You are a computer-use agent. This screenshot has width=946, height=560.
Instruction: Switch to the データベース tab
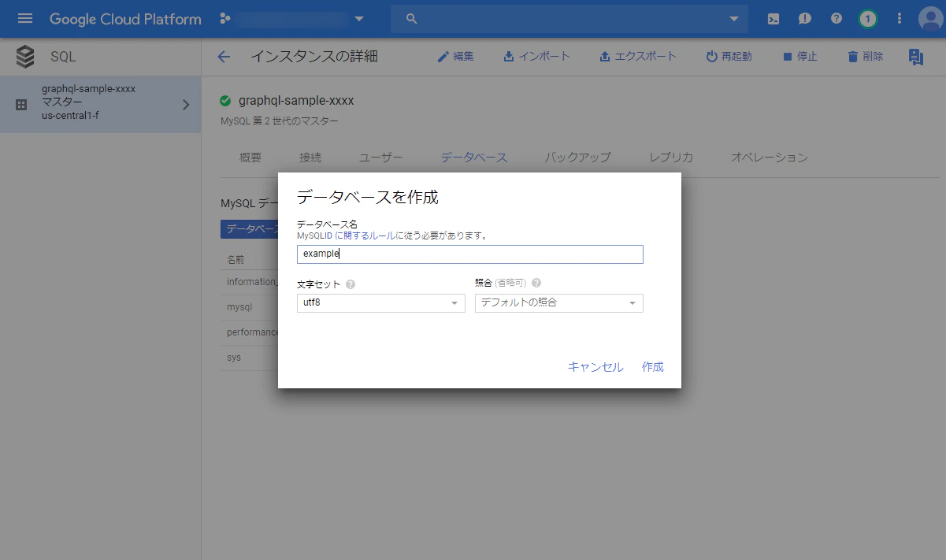pyautogui.click(x=474, y=158)
